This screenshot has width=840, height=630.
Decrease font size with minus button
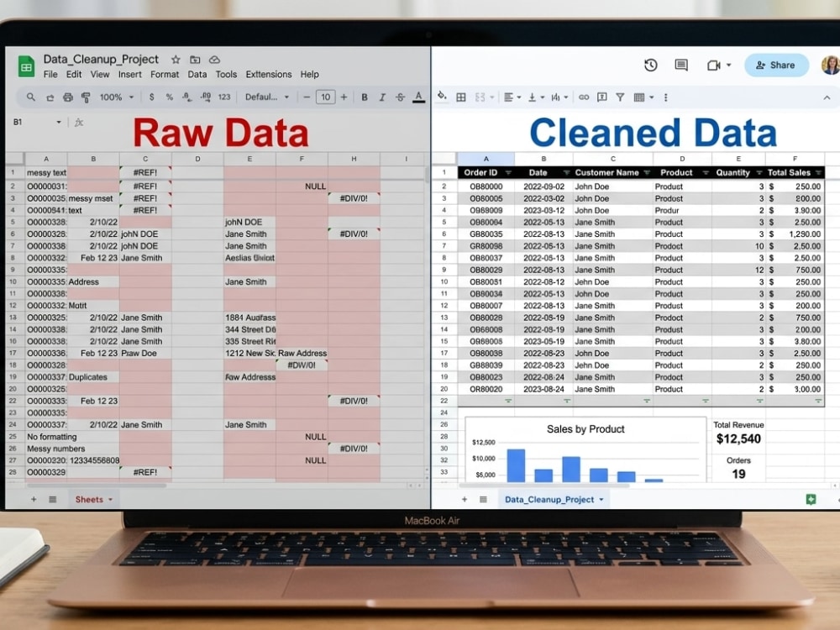coord(307,97)
